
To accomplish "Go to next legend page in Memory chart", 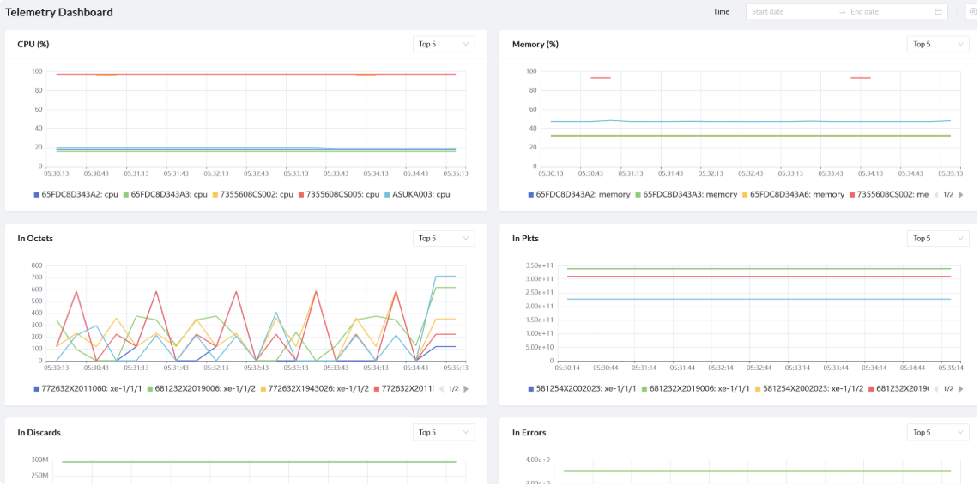I will [960, 195].
